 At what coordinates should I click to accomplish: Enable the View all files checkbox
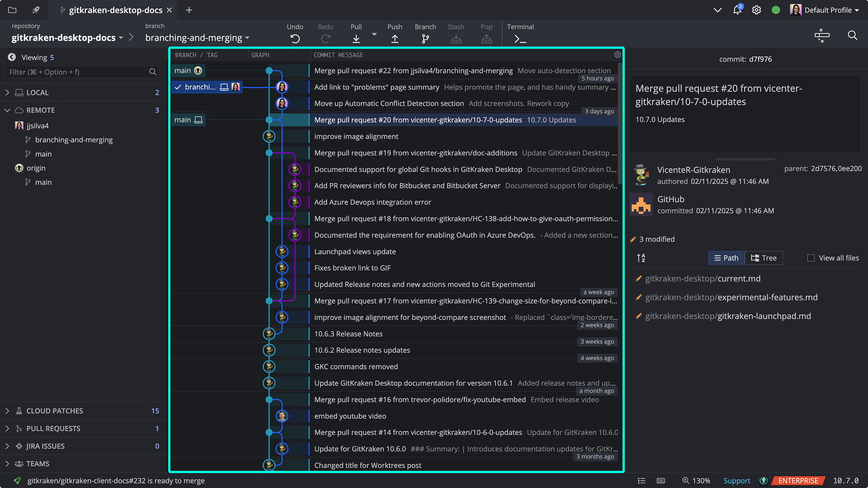pyautogui.click(x=811, y=258)
